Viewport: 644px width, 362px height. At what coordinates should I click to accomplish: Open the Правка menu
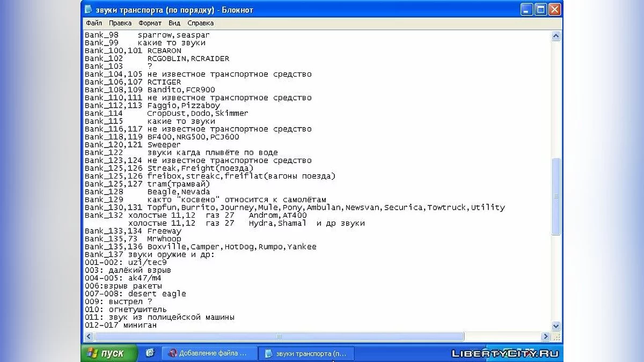(120, 23)
